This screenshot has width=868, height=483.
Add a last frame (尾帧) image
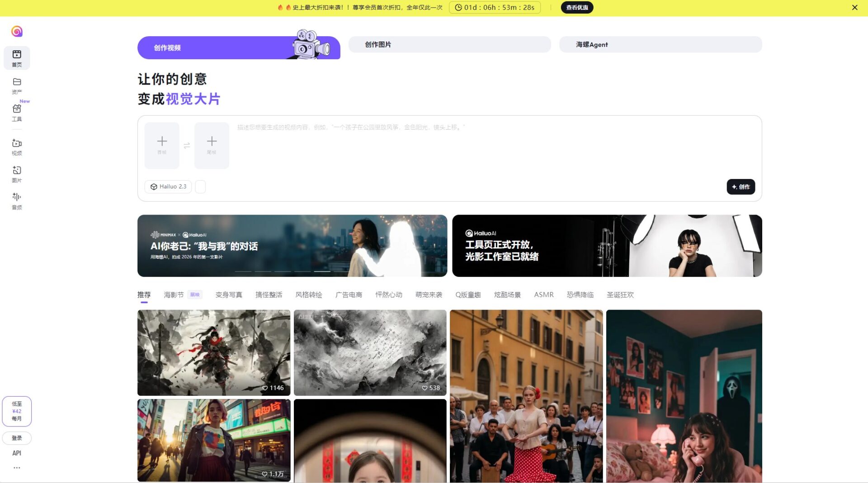(x=212, y=145)
